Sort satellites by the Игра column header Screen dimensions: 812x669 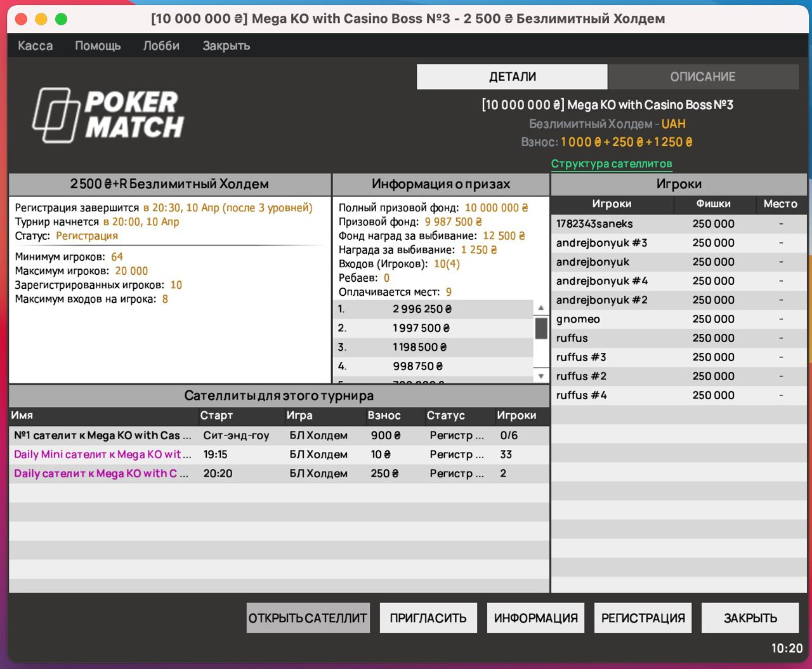(x=325, y=416)
